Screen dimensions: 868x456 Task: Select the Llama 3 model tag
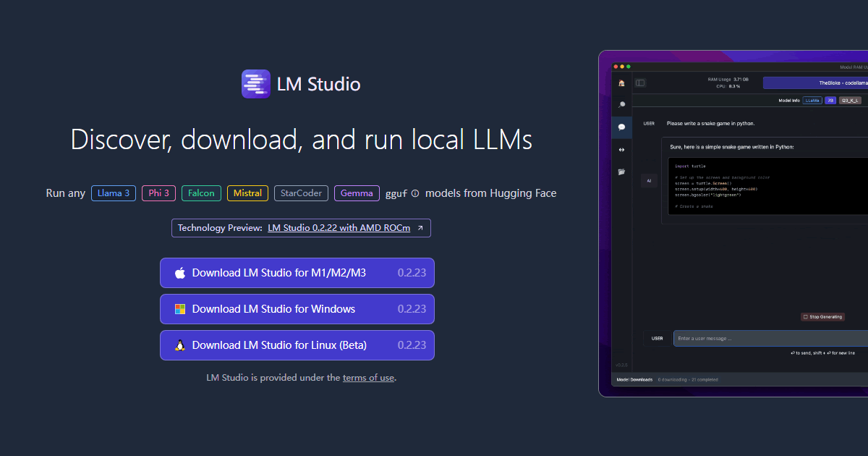114,193
